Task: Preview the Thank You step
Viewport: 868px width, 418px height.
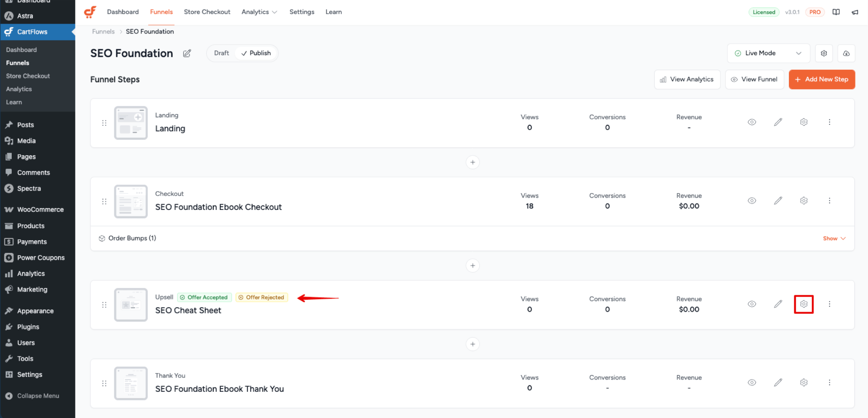Action: click(x=752, y=383)
